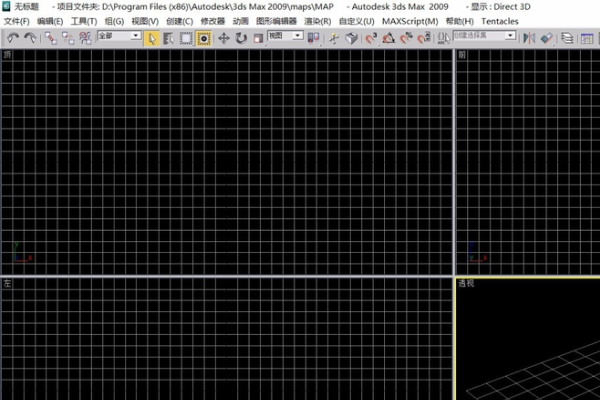Open the 渲染(R) menu
This screenshot has height=400, width=600.
tap(318, 21)
